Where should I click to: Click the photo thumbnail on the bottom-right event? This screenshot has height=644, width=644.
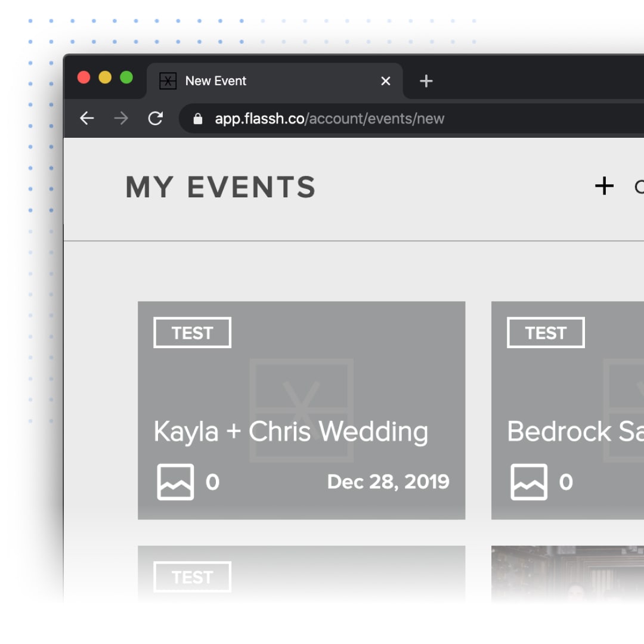click(x=566, y=575)
